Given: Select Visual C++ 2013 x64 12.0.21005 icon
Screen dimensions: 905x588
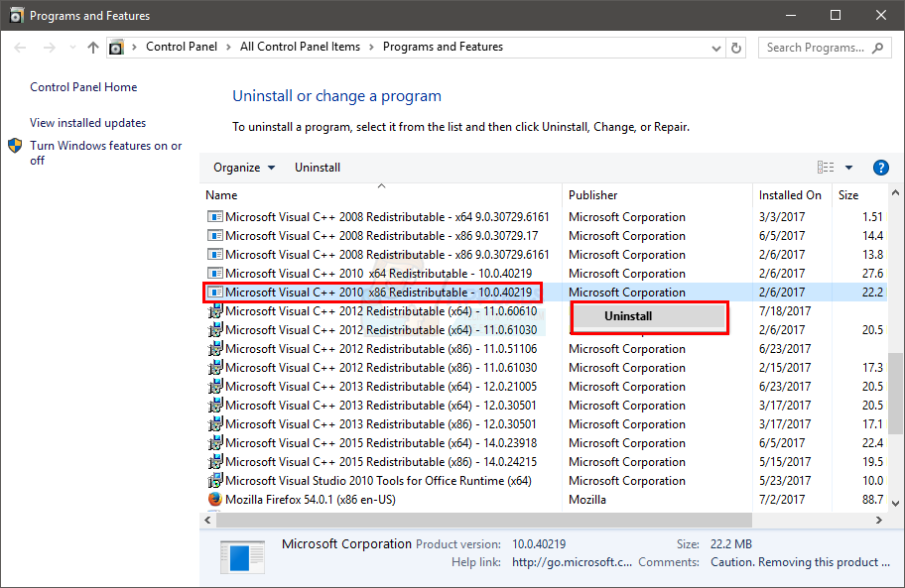Looking at the screenshot, I should click(215, 387).
